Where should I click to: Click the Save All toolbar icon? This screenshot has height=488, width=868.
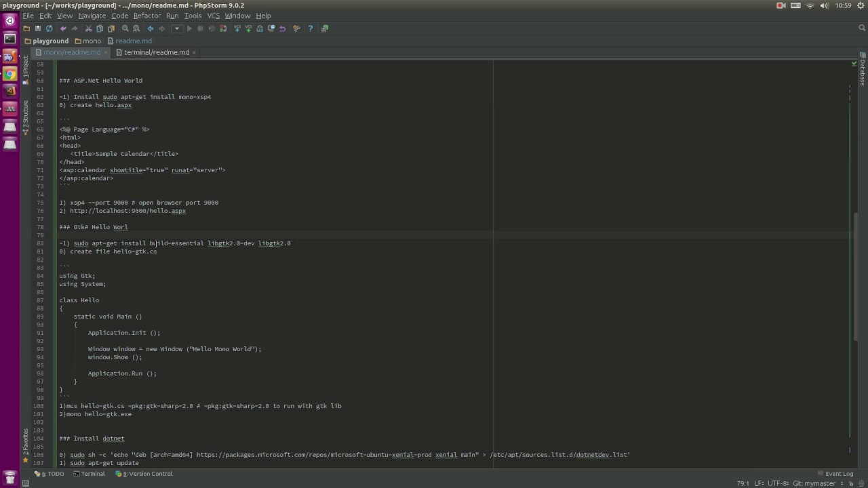38,28
